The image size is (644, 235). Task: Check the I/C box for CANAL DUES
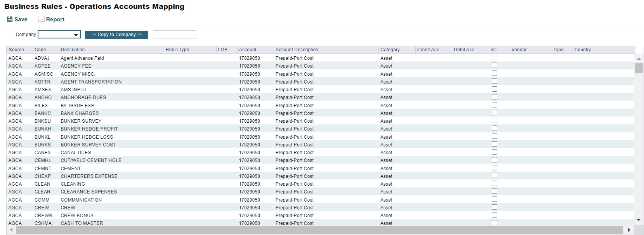point(495,152)
